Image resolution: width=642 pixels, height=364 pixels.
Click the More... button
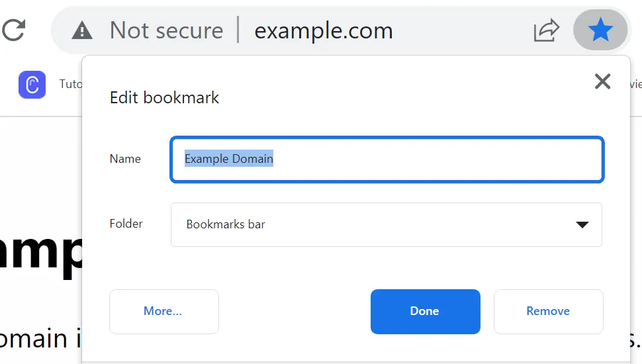tap(163, 312)
